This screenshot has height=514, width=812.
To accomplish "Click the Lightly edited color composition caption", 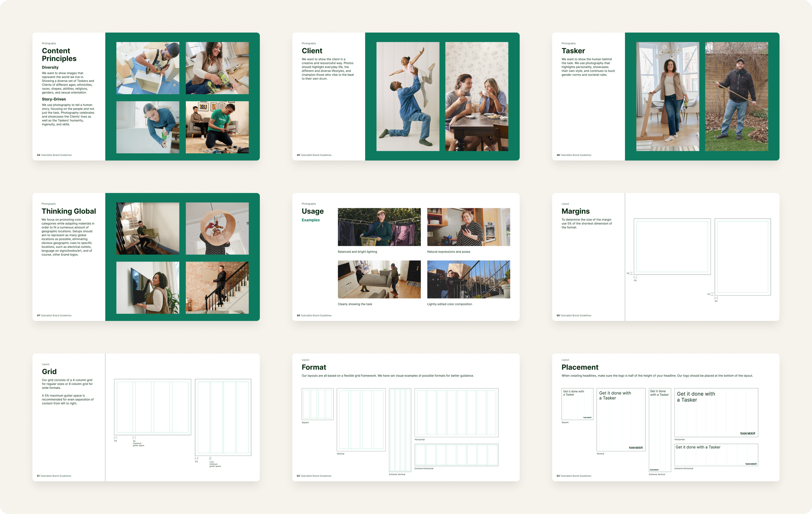I will pos(450,304).
